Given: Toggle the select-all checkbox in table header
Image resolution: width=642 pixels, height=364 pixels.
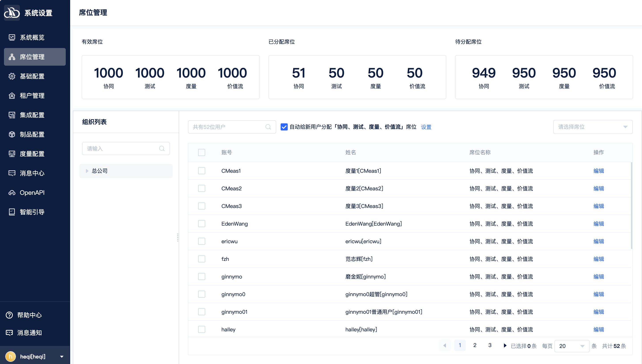Looking at the screenshot, I should coord(201,152).
